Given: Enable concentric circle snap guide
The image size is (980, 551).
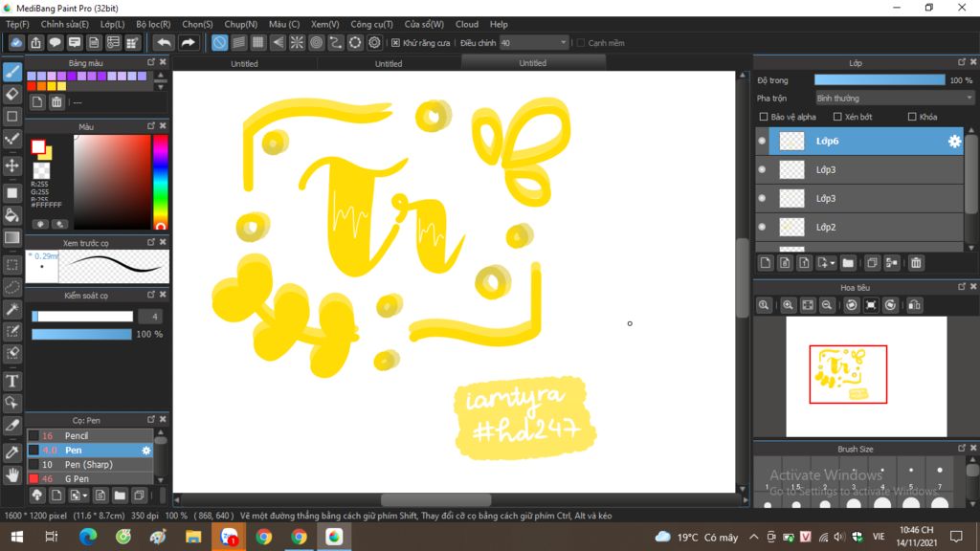Looking at the screenshot, I should [316, 42].
